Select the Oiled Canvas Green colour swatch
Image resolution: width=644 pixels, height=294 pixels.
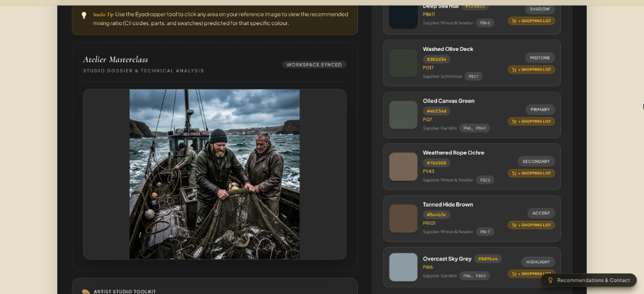click(403, 115)
